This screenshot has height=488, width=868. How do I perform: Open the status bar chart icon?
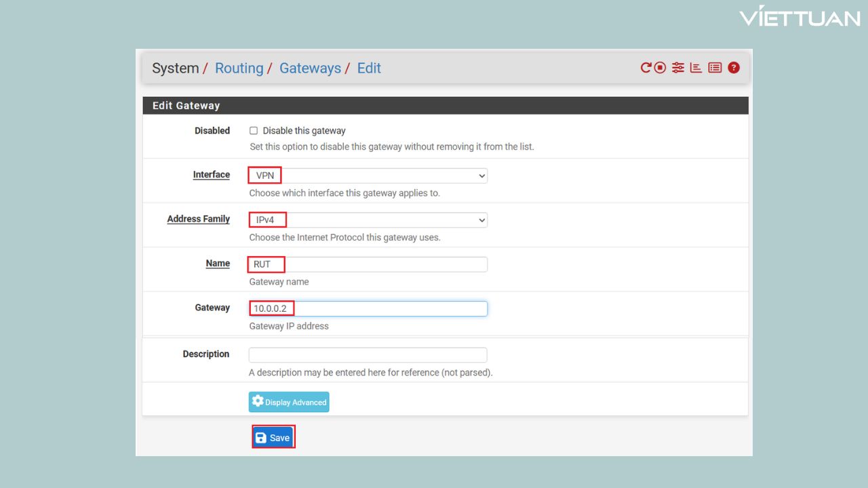(x=696, y=68)
